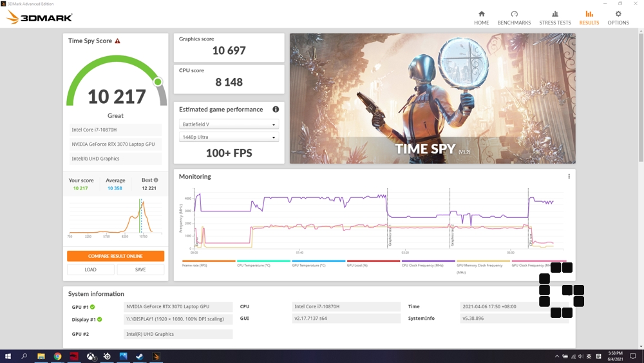The height and width of the screenshot is (363, 644).
Task: Click the Average score 10 358
Action: pyautogui.click(x=115, y=188)
